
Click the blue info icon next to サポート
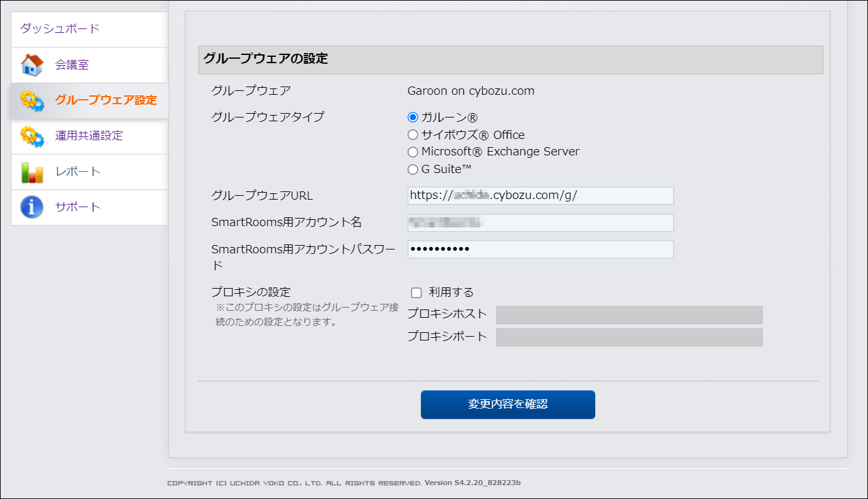pos(30,207)
